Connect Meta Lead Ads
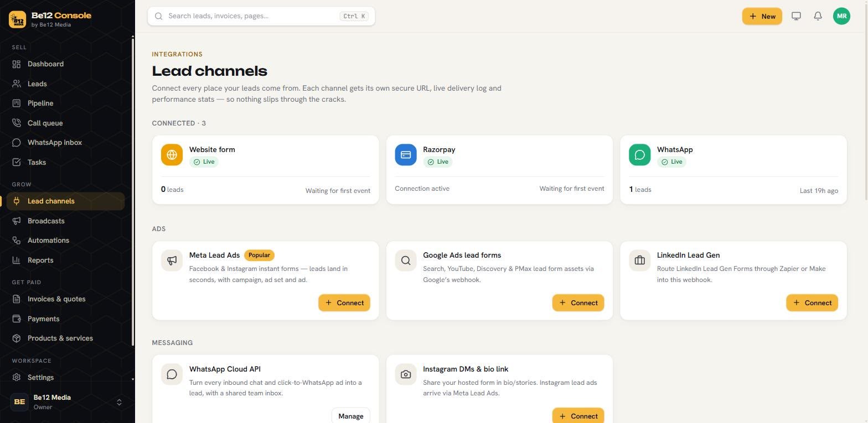Screen dimensions: 868x423 pyautogui.click(x=344, y=303)
